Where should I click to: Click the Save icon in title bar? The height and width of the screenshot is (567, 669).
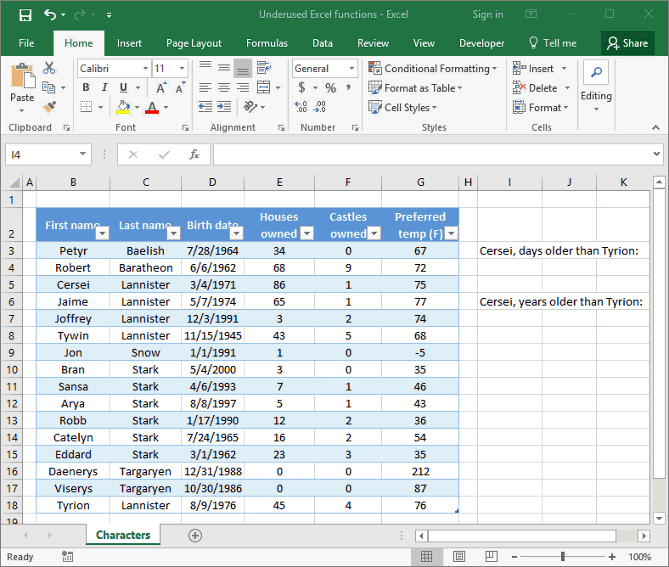tap(25, 15)
